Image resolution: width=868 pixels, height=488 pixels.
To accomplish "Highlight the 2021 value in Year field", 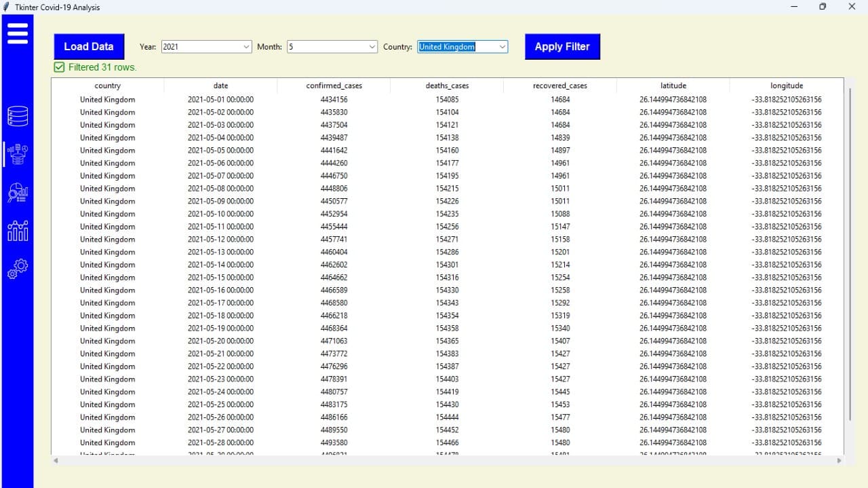I will [x=170, y=47].
